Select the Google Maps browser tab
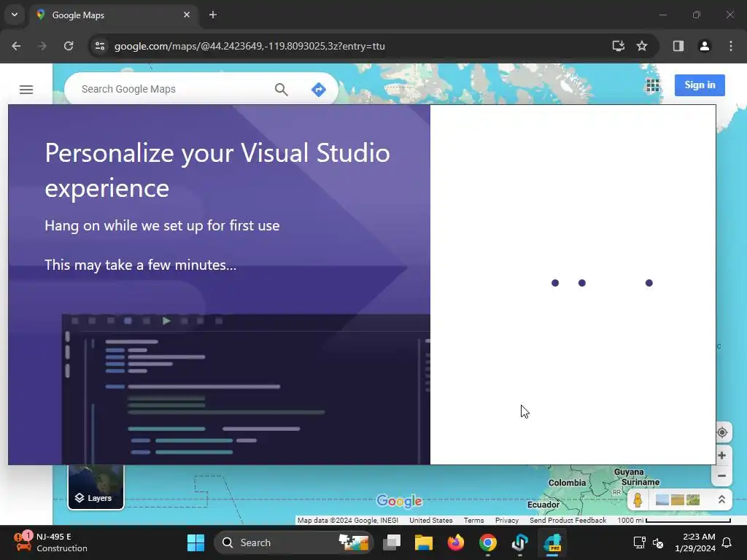747x560 pixels. coord(112,15)
